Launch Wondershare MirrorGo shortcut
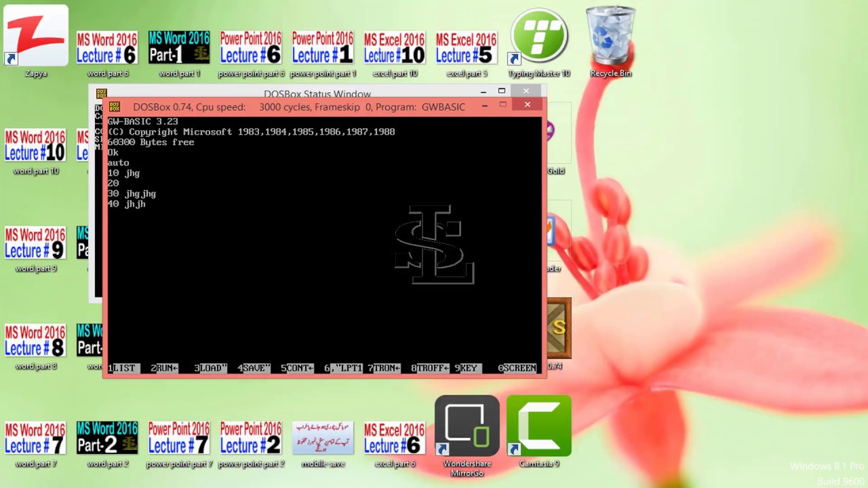This screenshot has height=488, width=868. pyautogui.click(x=467, y=435)
